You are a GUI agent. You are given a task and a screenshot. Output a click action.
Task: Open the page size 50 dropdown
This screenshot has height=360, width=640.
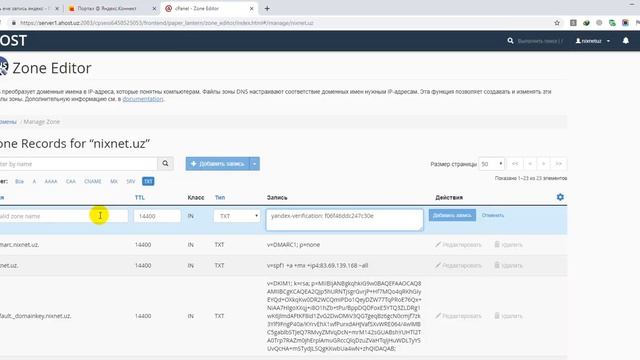click(x=491, y=164)
